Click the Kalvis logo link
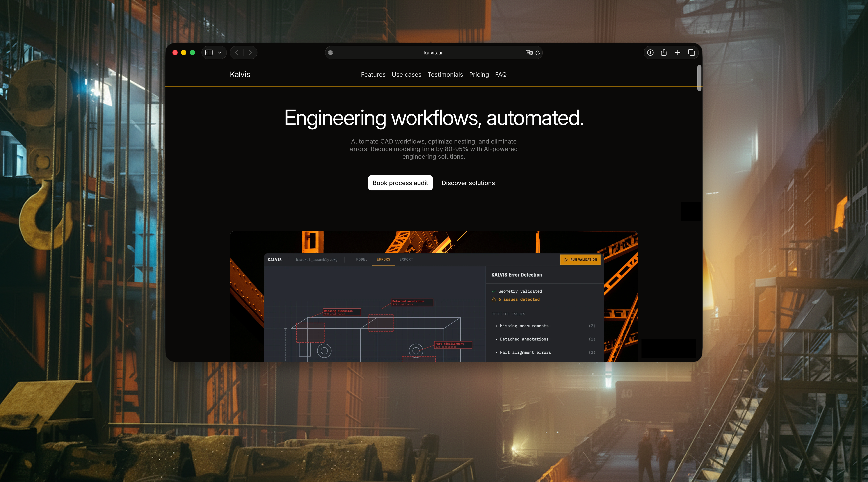868x482 pixels. click(x=240, y=74)
